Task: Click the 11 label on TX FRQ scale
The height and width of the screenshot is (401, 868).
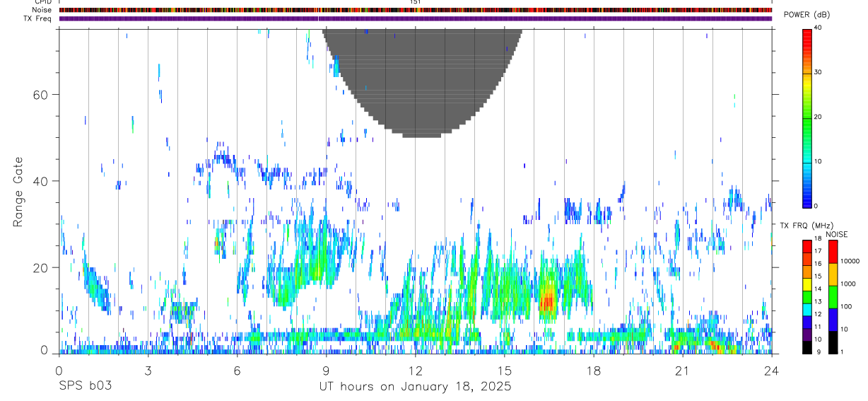Action: click(x=818, y=327)
